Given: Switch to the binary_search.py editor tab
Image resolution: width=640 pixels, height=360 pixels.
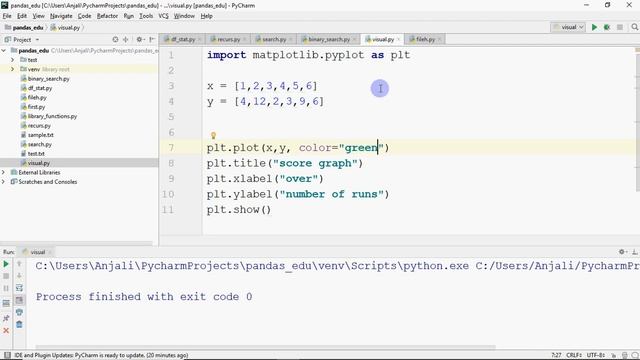Looking at the screenshot, I should pyautogui.click(x=329, y=39).
